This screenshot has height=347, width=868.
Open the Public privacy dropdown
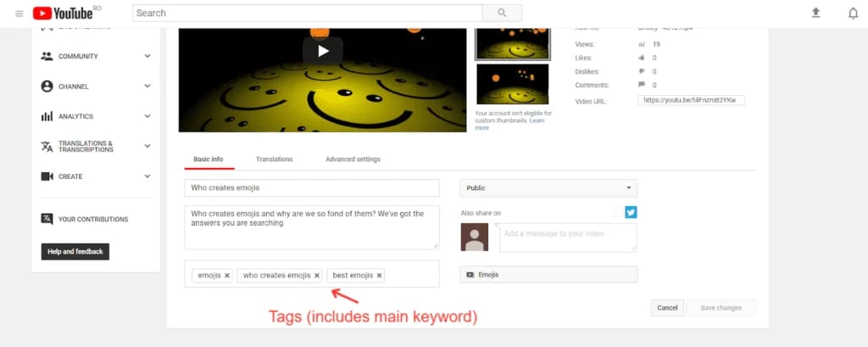pos(548,188)
